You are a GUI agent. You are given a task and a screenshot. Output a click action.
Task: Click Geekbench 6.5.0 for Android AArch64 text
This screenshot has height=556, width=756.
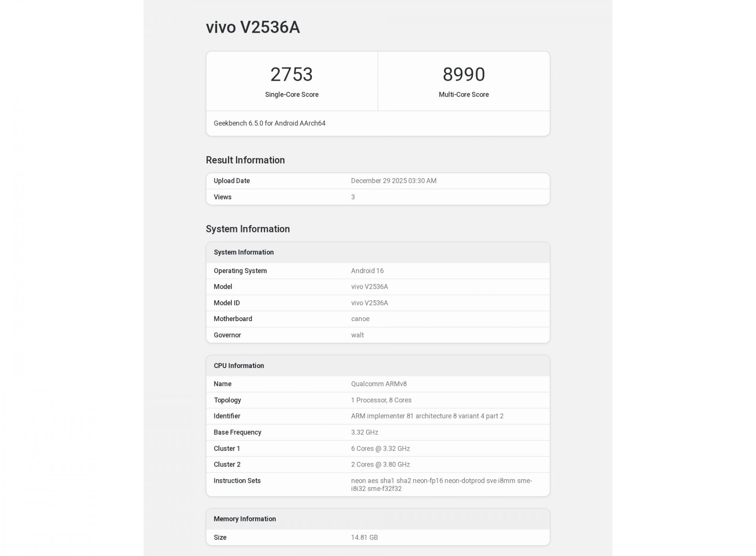pos(269,123)
